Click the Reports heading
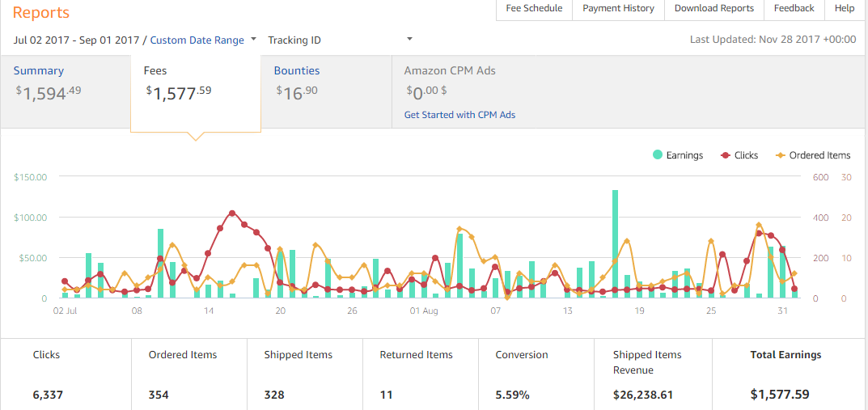 pos(41,12)
